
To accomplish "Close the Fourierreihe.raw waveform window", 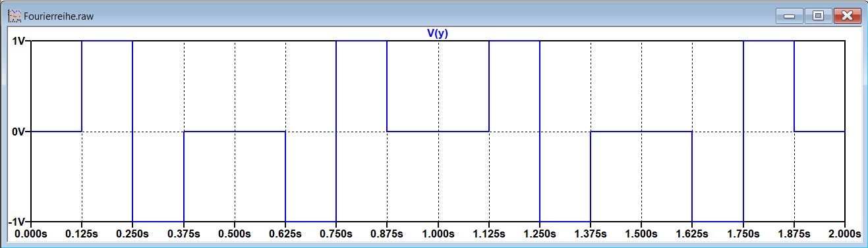I will (847, 16).
